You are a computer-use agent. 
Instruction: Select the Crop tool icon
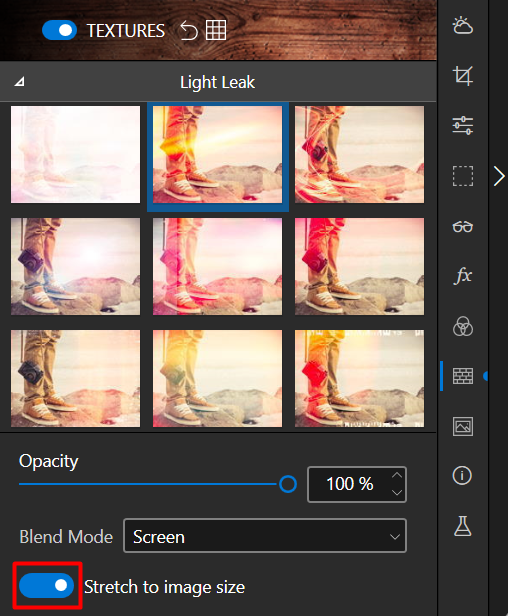pos(462,75)
